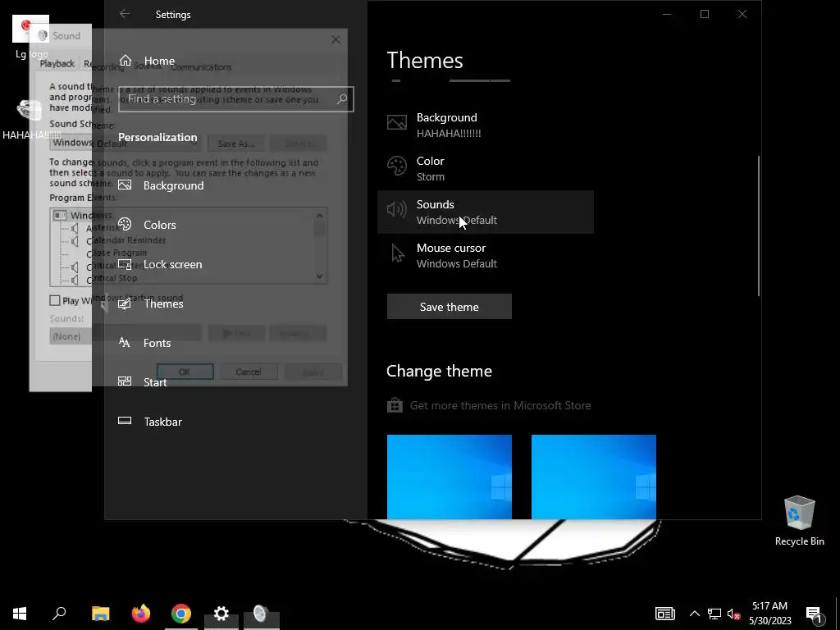This screenshot has width=840, height=630.
Task: Click the search magnifier in Find a setting
Action: (x=342, y=99)
